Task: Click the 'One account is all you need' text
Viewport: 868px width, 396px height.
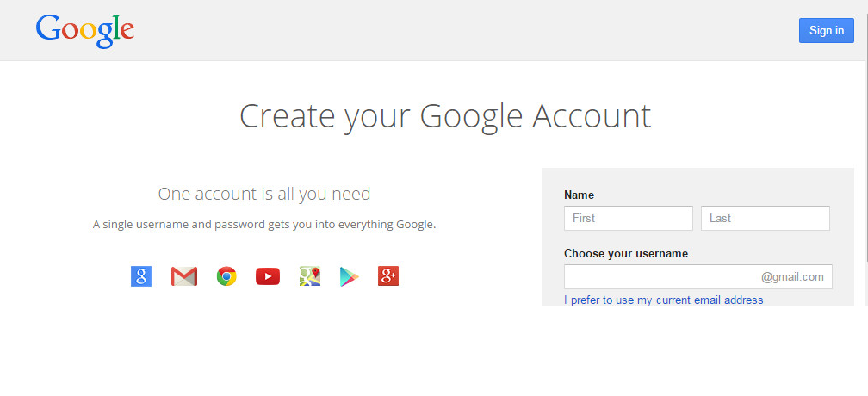Action: [264, 195]
